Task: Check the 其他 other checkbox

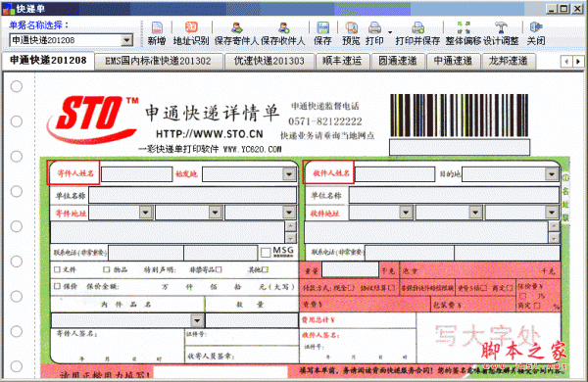Action: click(x=266, y=269)
